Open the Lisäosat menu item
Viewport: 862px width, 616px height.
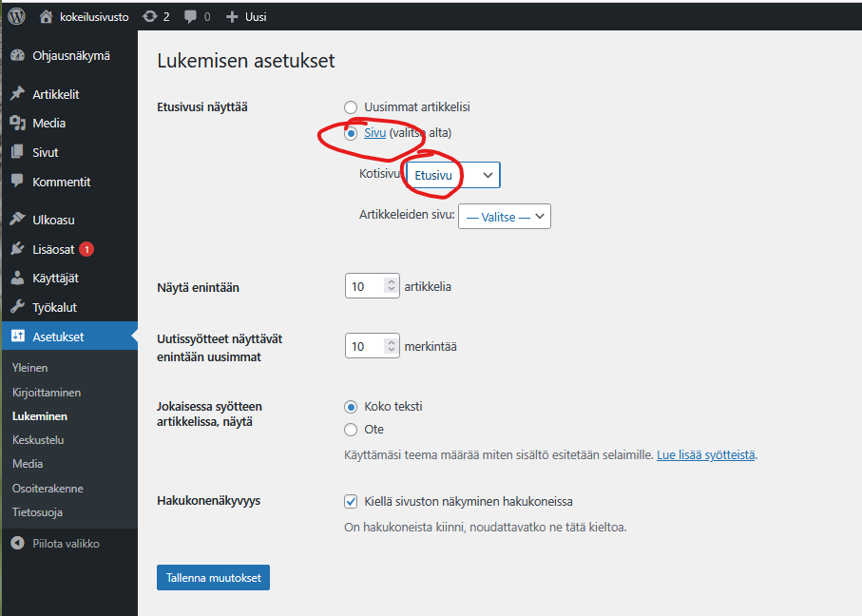click(69, 249)
